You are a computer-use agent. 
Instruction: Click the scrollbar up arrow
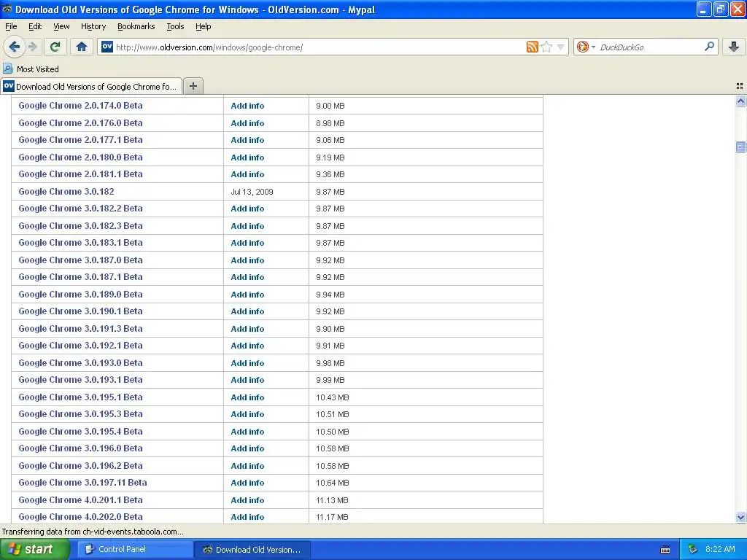point(740,101)
